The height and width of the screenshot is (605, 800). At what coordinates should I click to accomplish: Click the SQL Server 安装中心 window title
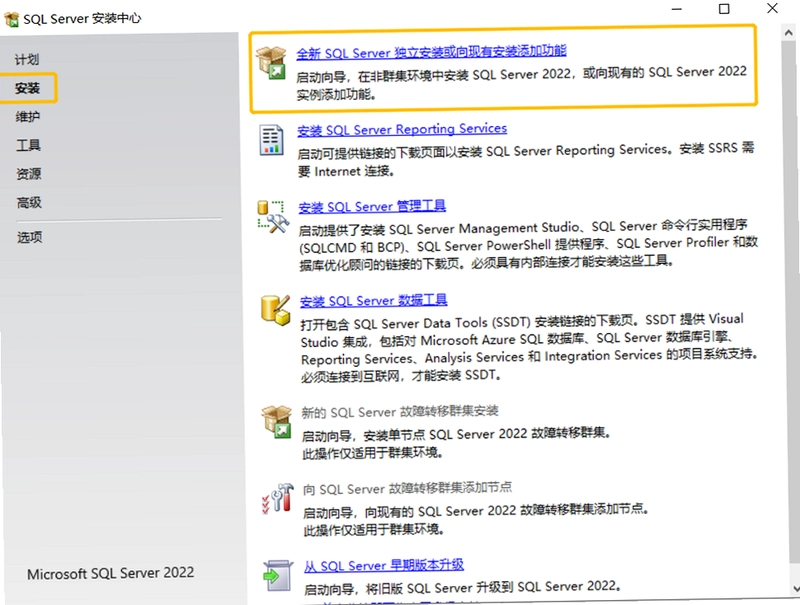click(82, 19)
